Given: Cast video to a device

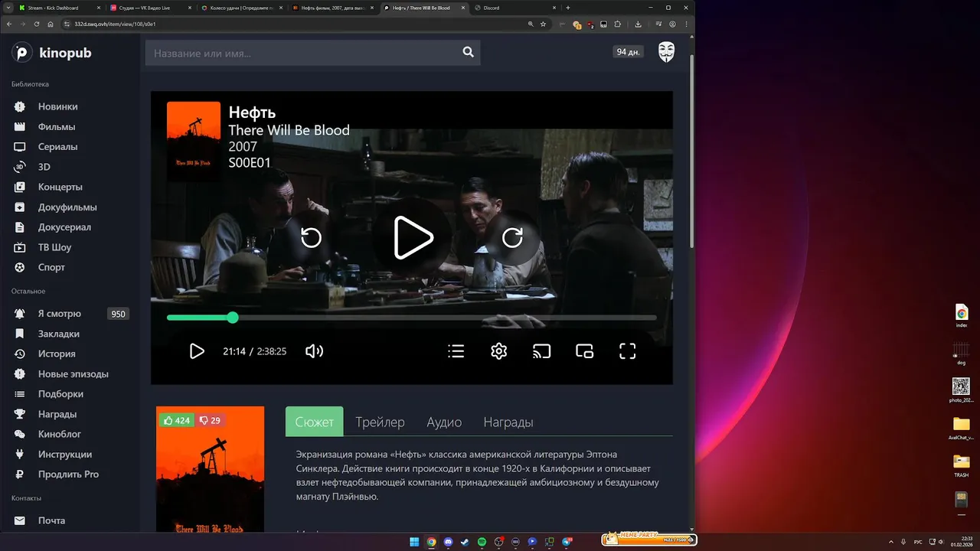Looking at the screenshot, I should [542, 351].
